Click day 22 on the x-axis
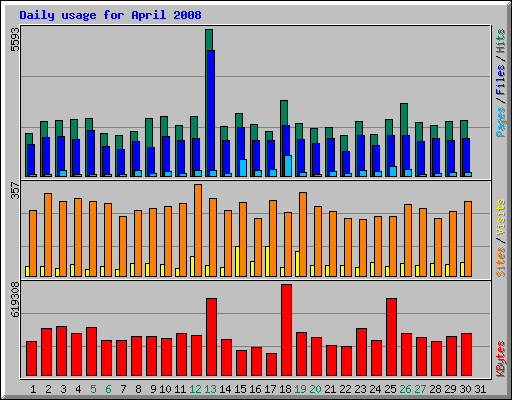 point(345,389)
